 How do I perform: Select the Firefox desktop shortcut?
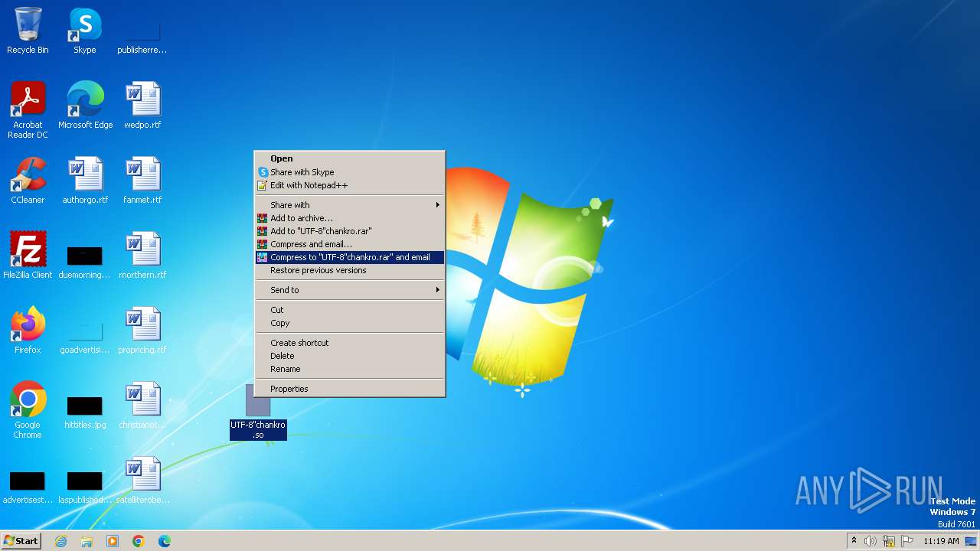28,331
